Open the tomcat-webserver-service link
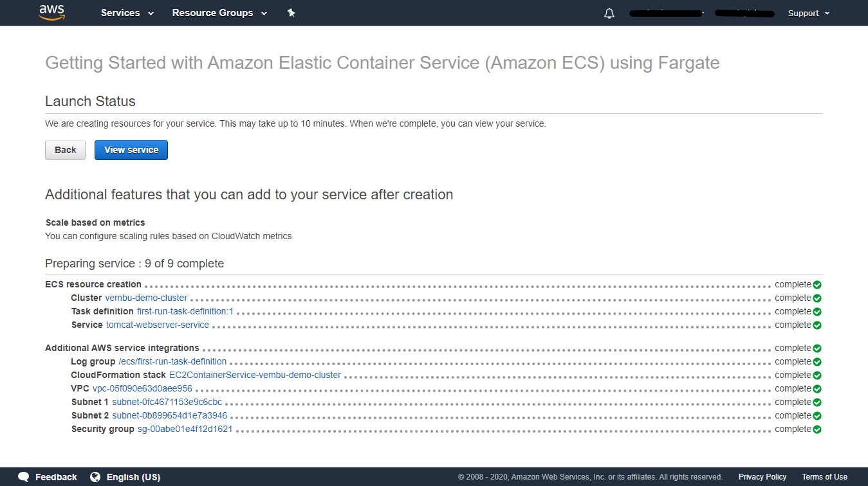868x486 pixels. click(x=158, y=325)
